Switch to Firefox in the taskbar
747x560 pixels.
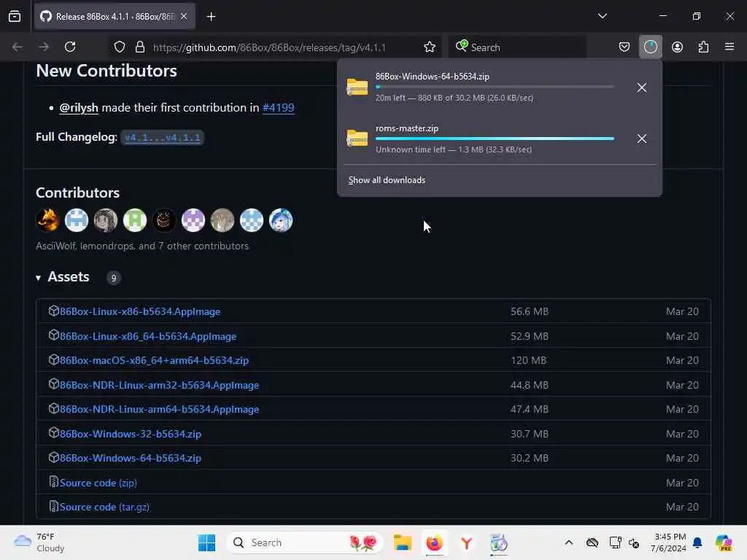click(435, 542)
